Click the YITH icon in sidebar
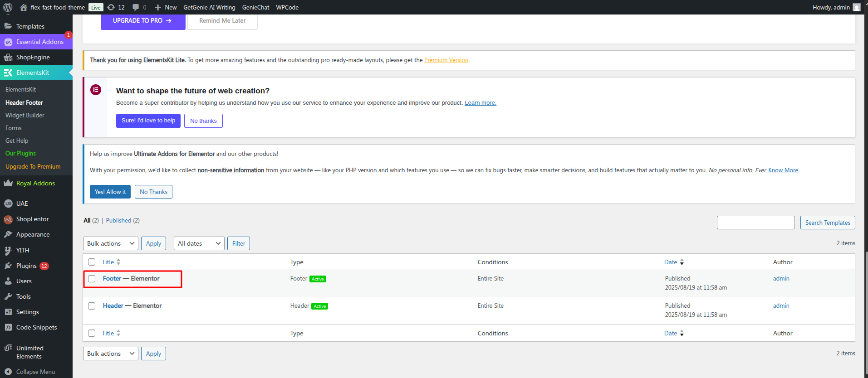This screenshot has width=868, height=378. point(8,250)
